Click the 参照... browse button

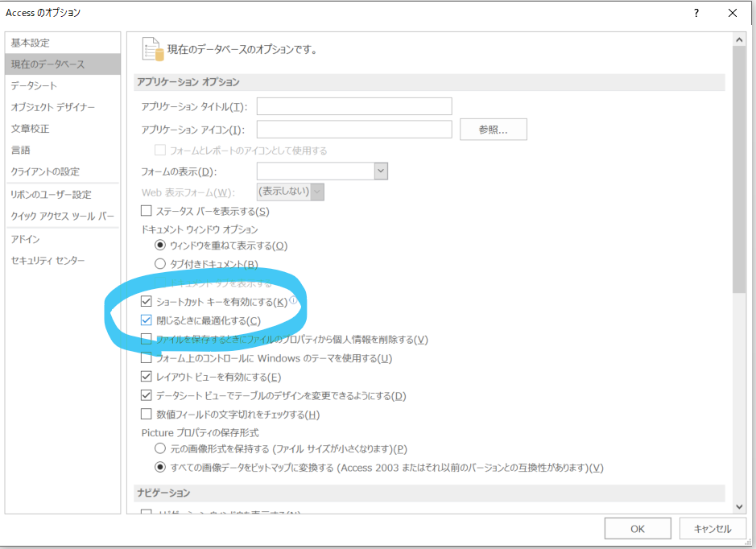[x=494, y=129]
